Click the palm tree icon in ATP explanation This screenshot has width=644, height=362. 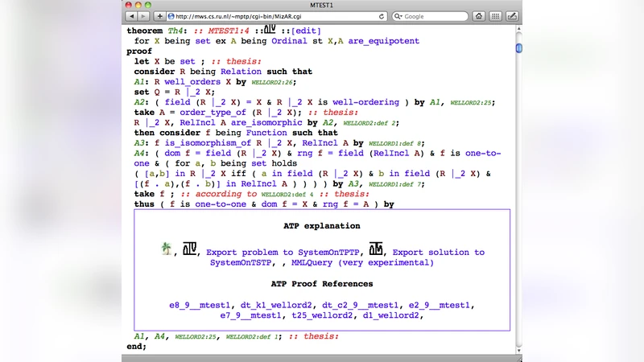click(x=166, y=251)
